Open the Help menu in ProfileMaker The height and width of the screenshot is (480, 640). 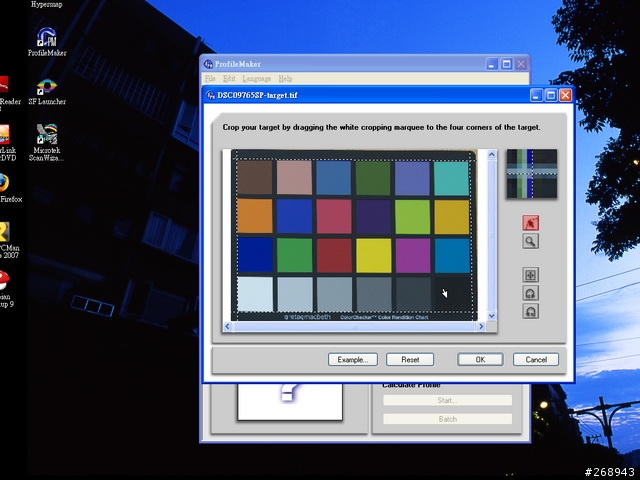point(285,78)
